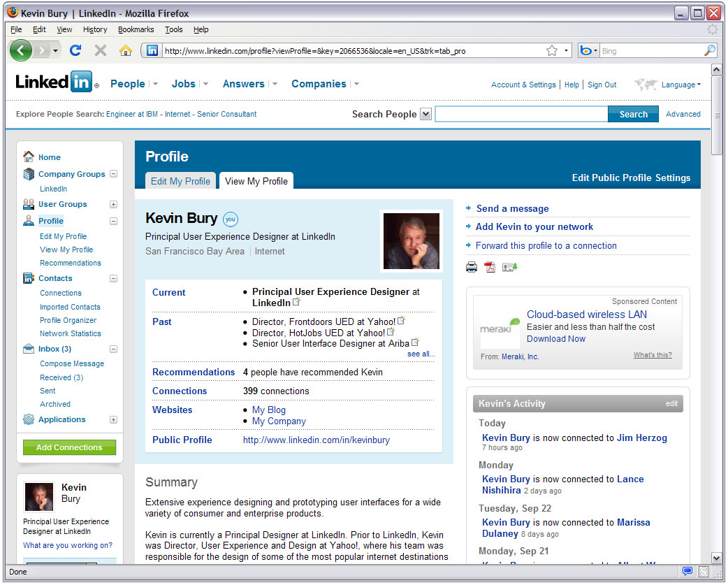Open the Jobs dropdown arrow
The width and height of the screenshot is (728, 585).
tap(205, 84)
